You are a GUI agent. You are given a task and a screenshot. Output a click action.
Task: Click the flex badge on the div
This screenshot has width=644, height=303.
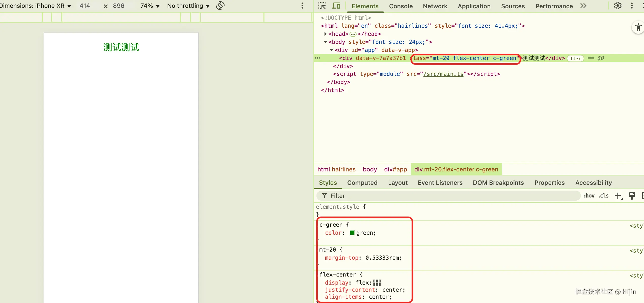click(575, 58)
